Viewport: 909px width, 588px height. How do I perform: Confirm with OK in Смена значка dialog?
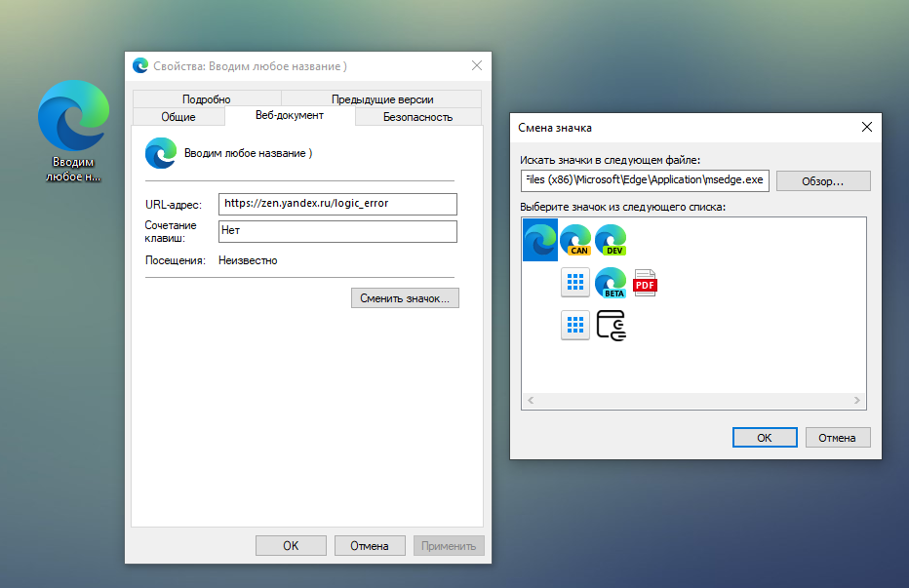765,437
